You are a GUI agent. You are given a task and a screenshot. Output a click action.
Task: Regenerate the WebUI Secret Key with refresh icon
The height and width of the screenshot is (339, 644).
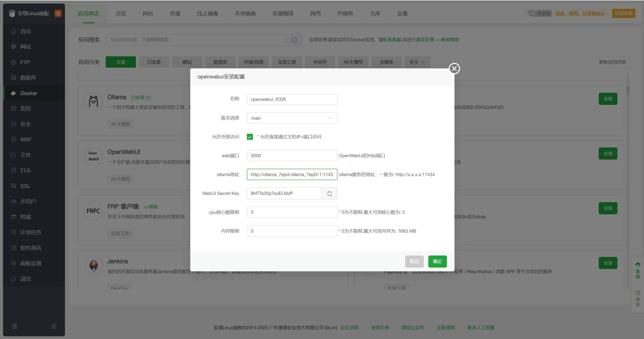(329, 193)
